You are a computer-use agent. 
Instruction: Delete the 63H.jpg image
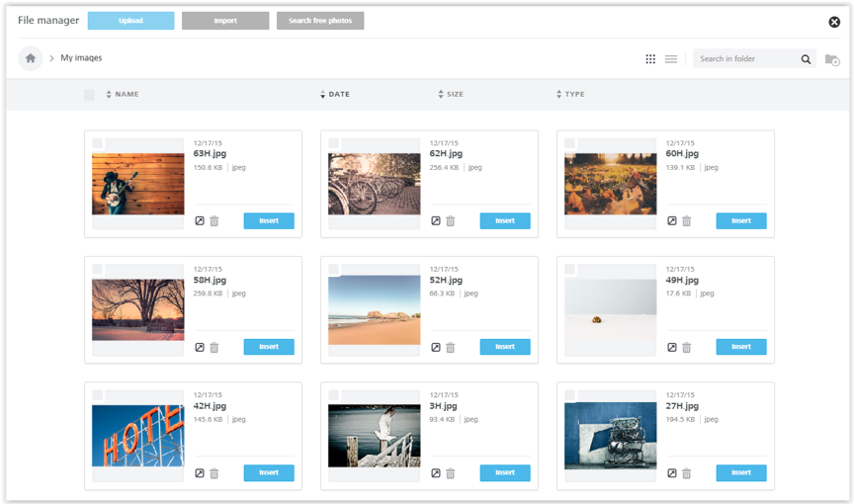(x=214, y=221)
